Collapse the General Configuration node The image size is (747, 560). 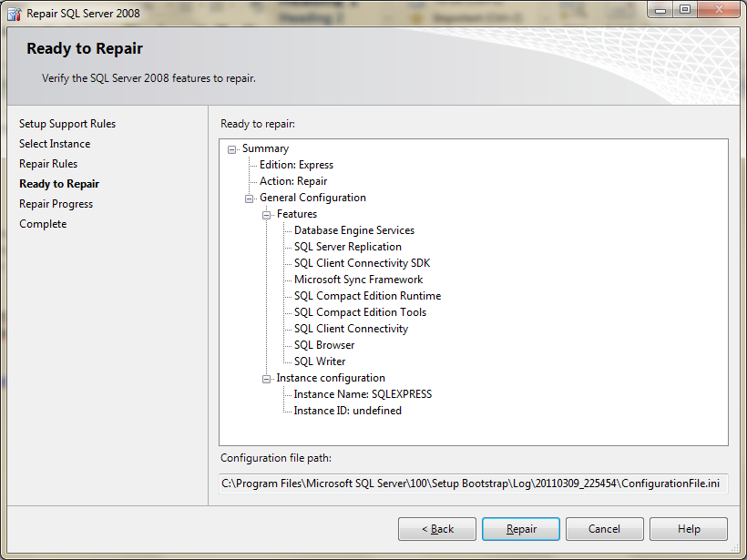click(x=250, y=199)
